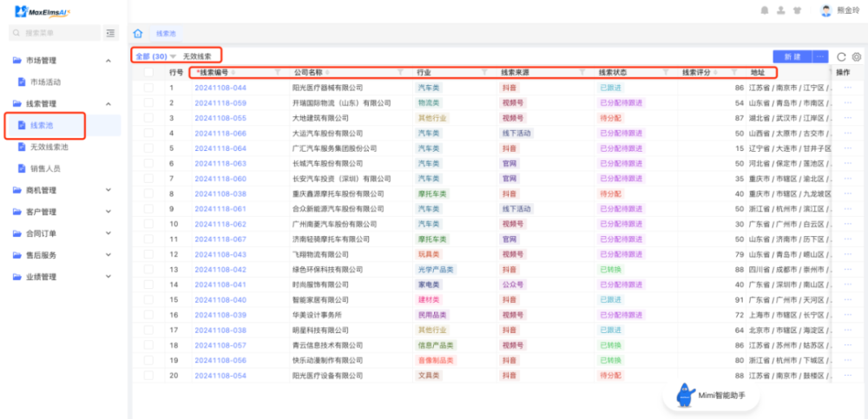The height and width of the screenshot is (419, 868).
Task: Click the 新建 button
Action: 792,56
